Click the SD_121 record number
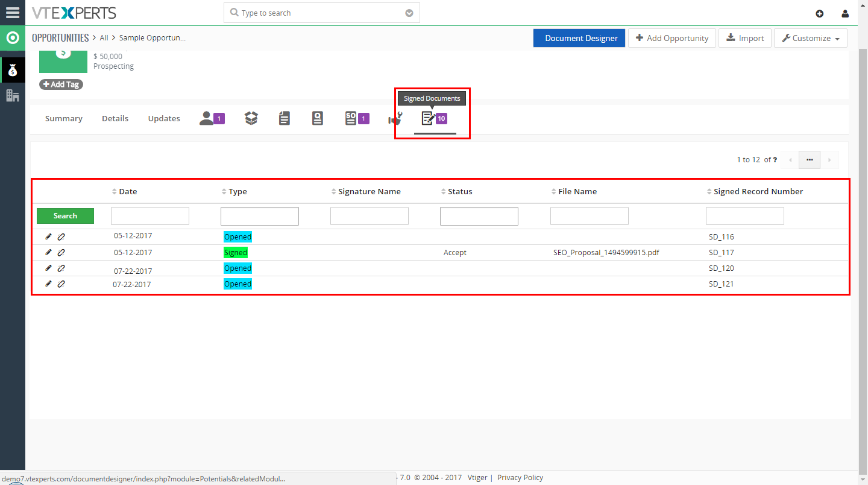868x485 pixels. 721,284
